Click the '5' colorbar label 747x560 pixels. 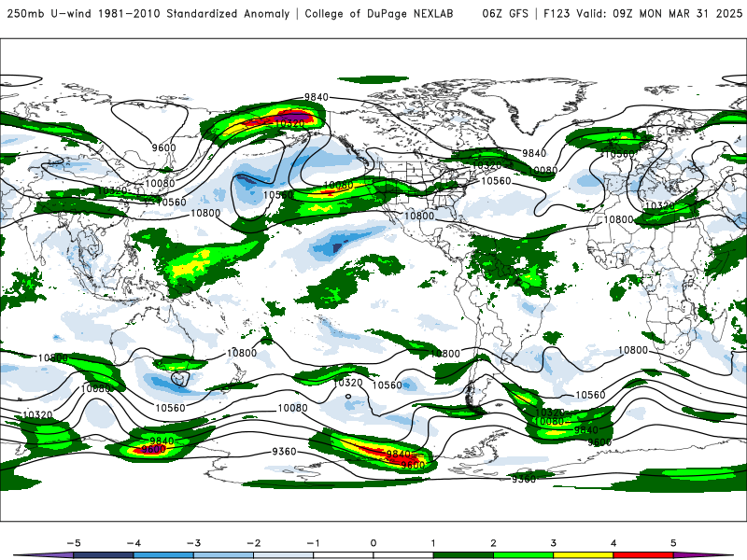pyautogui.click(x=673, y=543)
